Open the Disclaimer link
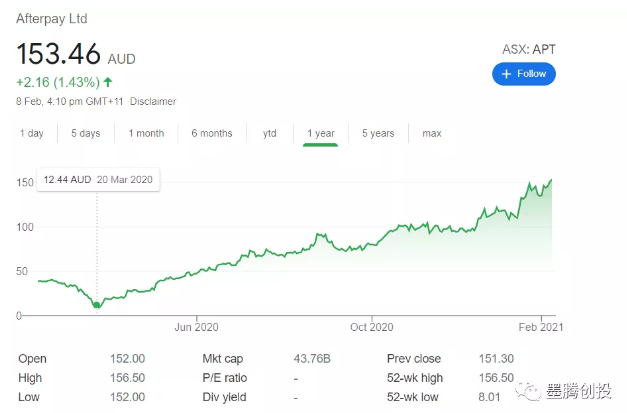The image size is (627, 413). [x=152, y=101]
